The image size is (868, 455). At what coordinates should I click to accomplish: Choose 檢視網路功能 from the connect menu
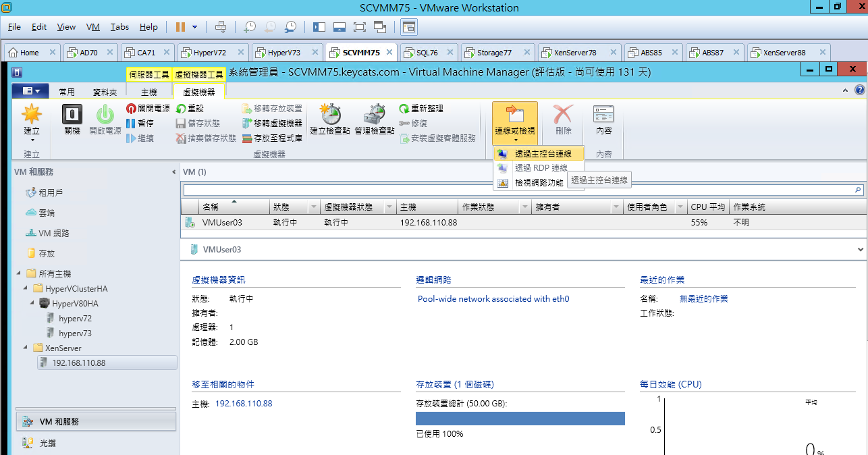coord(539,182)
